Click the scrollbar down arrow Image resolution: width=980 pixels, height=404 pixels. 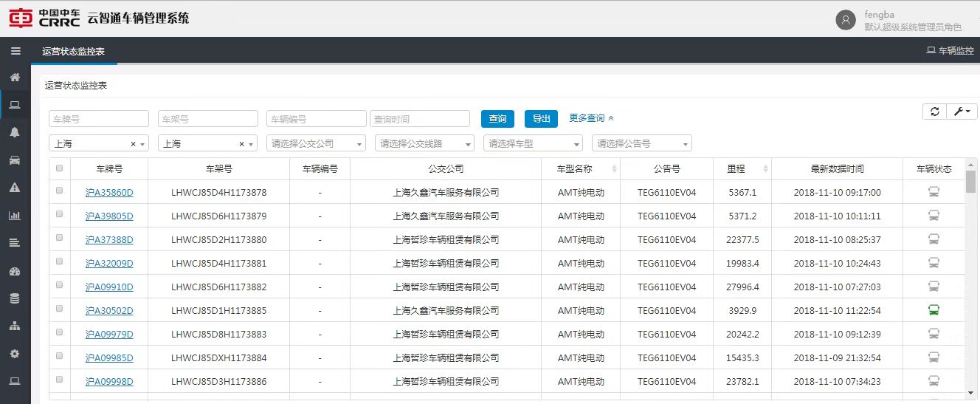coord(970,393)
